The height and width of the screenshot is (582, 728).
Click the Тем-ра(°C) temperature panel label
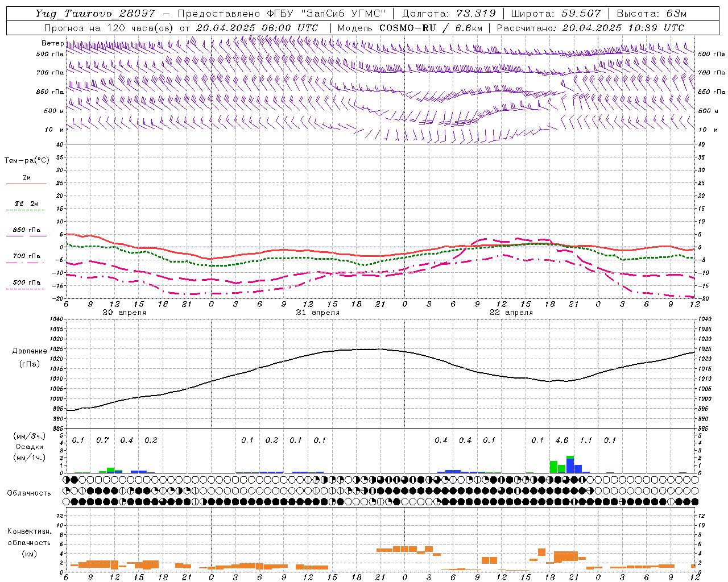point(27,161)
